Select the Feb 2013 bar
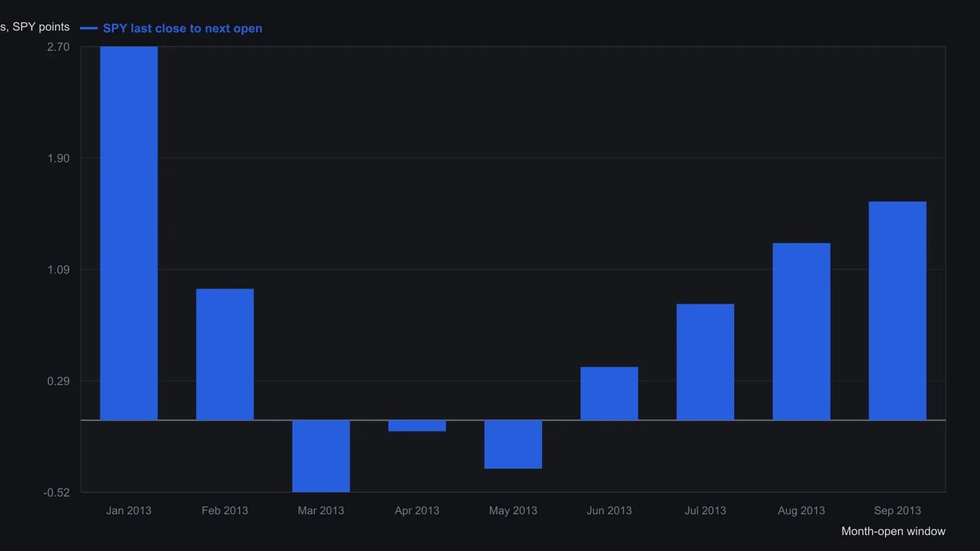 (x=225, y=354)
